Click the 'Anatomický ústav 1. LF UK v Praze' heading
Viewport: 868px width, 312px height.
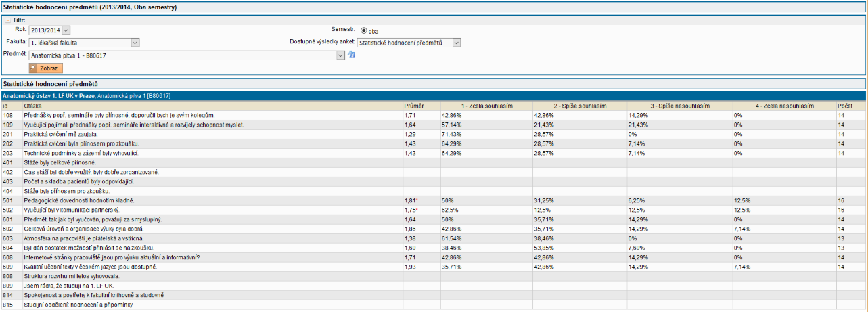coord(49,96)
